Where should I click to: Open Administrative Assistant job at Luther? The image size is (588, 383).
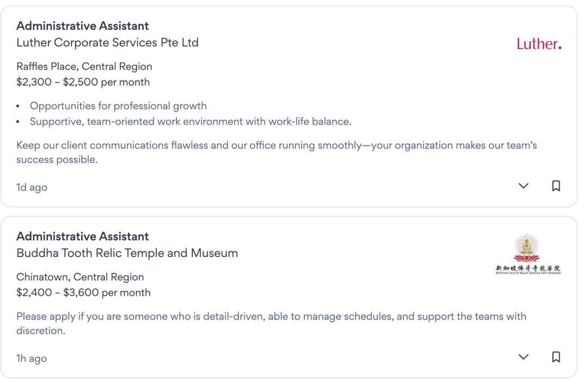(x=82, y=26)
